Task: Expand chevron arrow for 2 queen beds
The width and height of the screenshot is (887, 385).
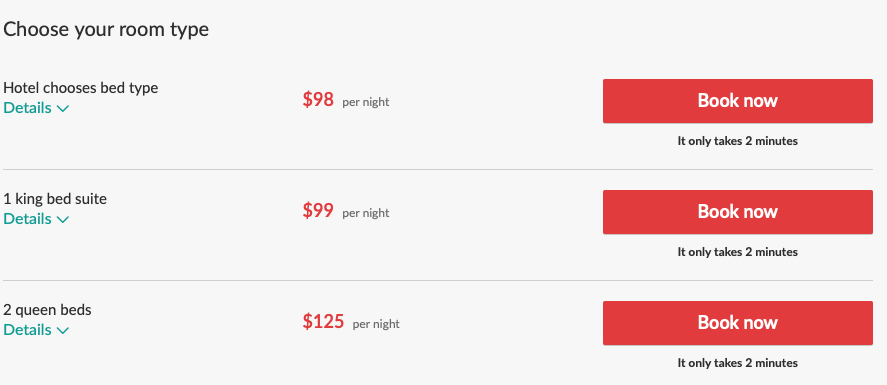Action: click(x=63, y=331)
